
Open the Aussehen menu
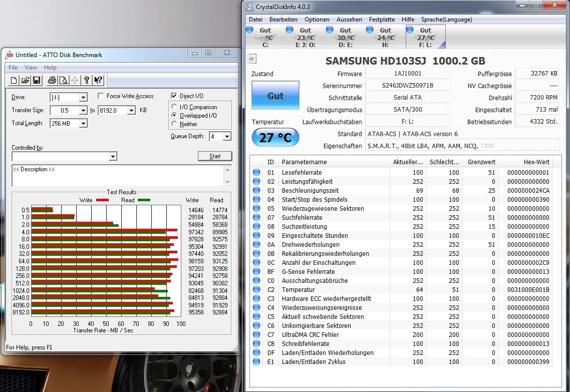tap(349, 20)
